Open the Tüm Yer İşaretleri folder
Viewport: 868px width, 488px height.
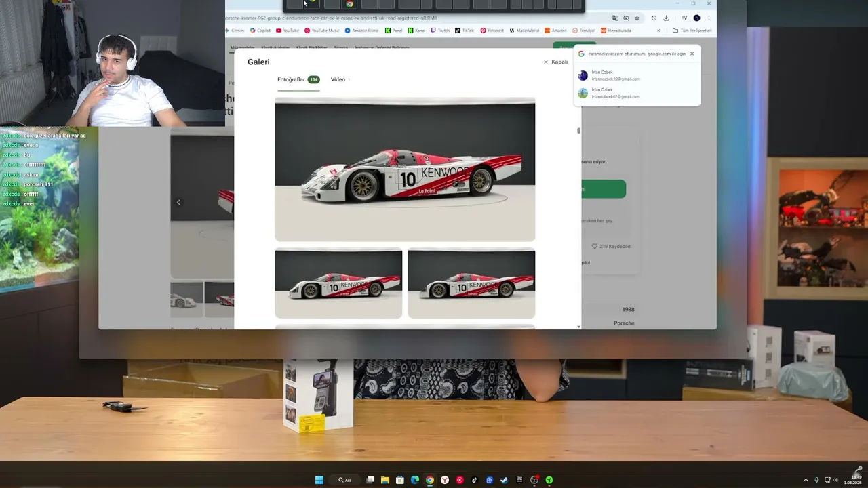click(692, 30)
